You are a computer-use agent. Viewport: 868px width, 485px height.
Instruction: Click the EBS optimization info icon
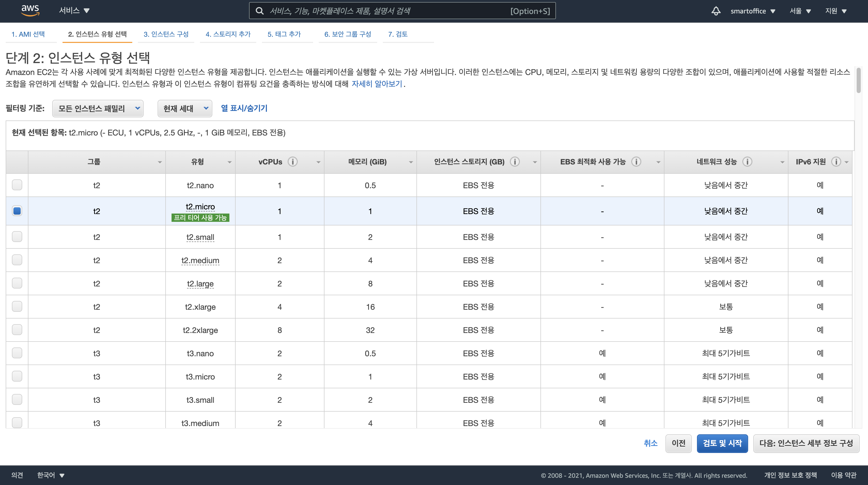click(636, 162)
